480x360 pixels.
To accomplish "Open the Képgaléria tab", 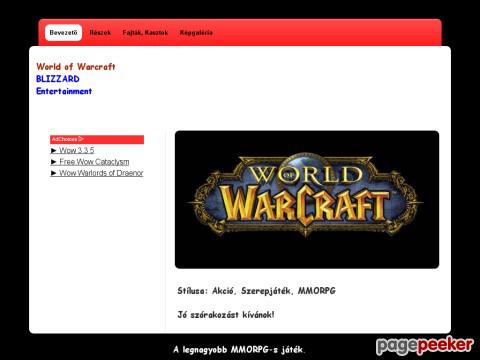I will [x=196, y=33].
